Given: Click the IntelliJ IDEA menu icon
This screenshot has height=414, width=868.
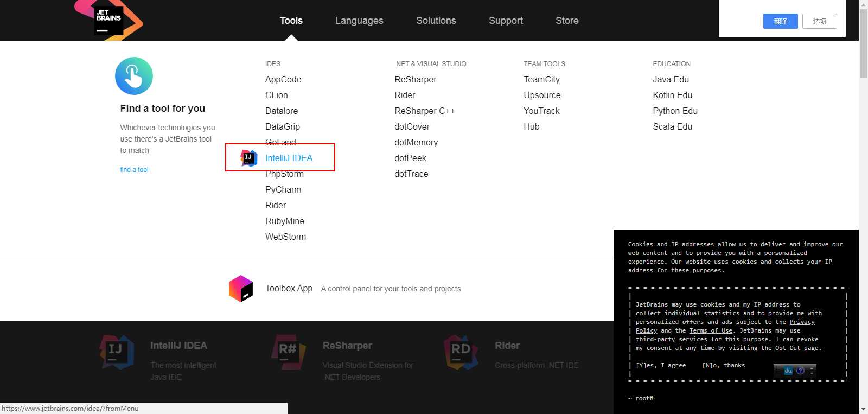Looking at the screenshot, I should (248, 158).
